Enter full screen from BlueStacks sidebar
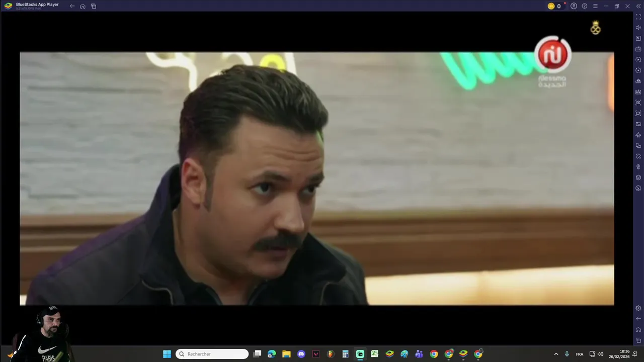This screenshot has height=362, width=644. (x=638, y=17)
